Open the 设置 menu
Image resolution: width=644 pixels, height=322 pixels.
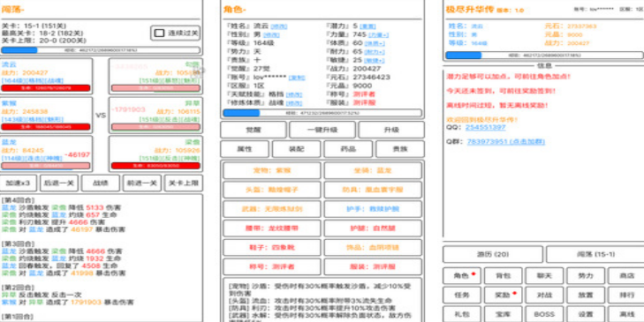pos(586,314)
